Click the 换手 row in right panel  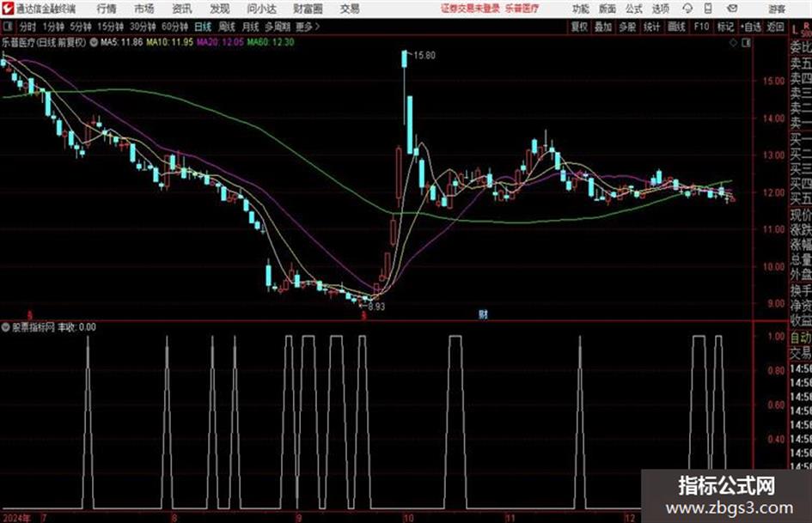click(x=800, y=290)
